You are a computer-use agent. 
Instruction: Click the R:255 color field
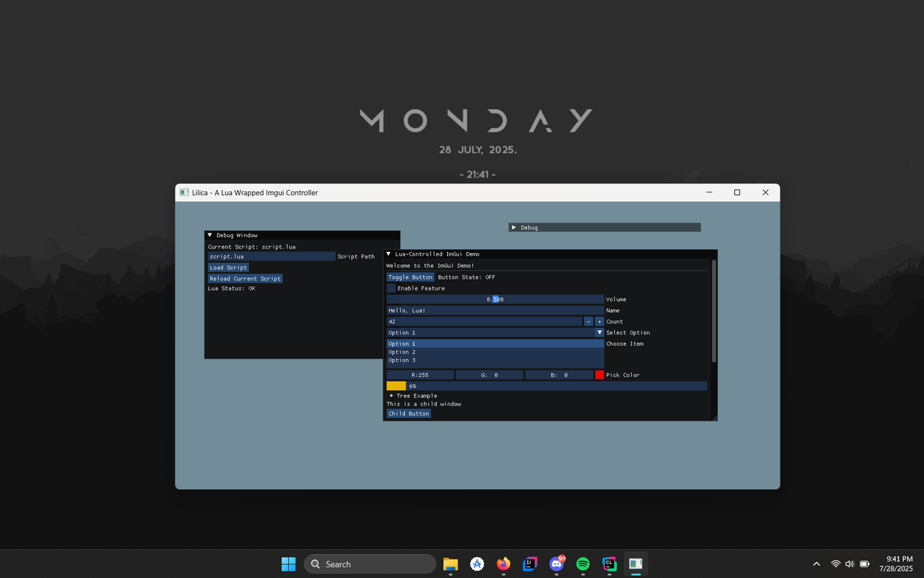420,375
